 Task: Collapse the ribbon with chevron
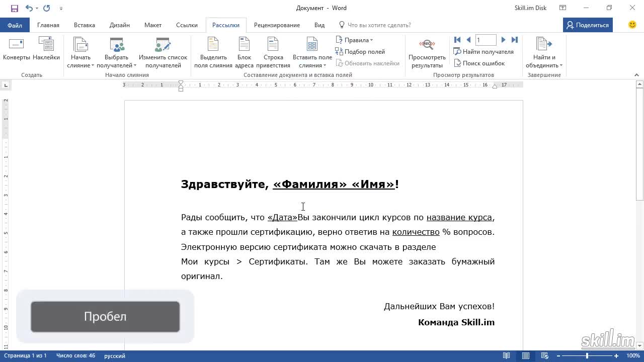pyautogui.click(x=636, y=75)
